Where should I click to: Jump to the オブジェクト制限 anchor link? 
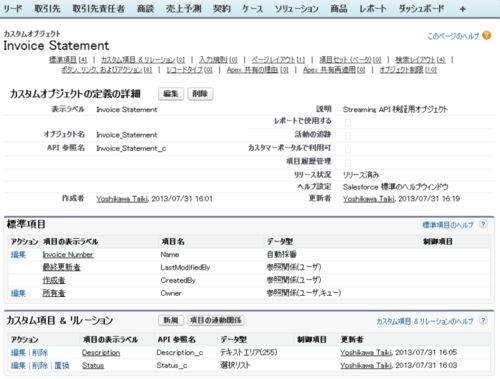(x=408, y=70)
